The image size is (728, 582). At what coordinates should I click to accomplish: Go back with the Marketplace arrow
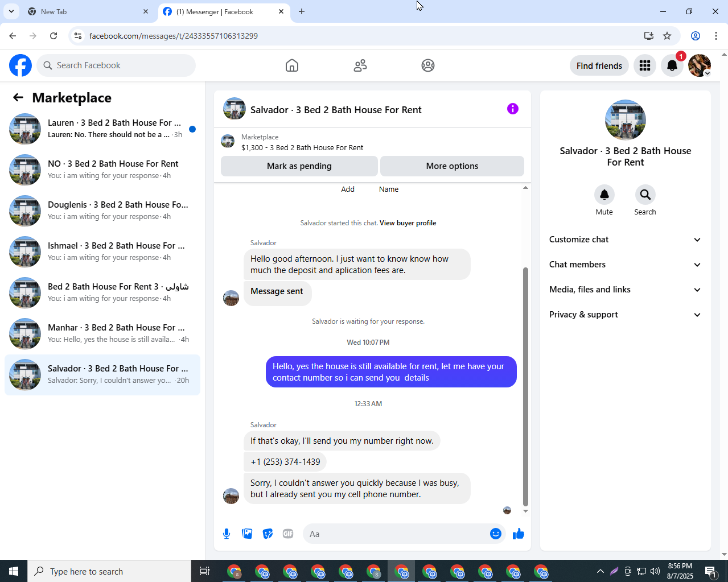[18, 97]
